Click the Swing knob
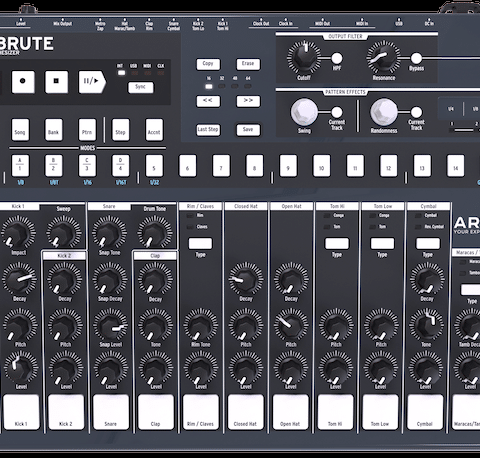Viewport: 480px width, 458px height. [304, 112]
